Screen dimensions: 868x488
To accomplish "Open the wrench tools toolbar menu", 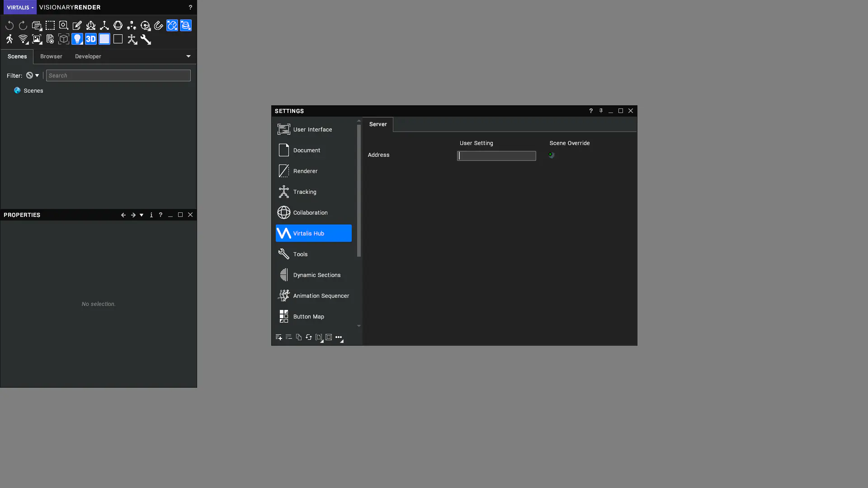I will tap(146, 39).
